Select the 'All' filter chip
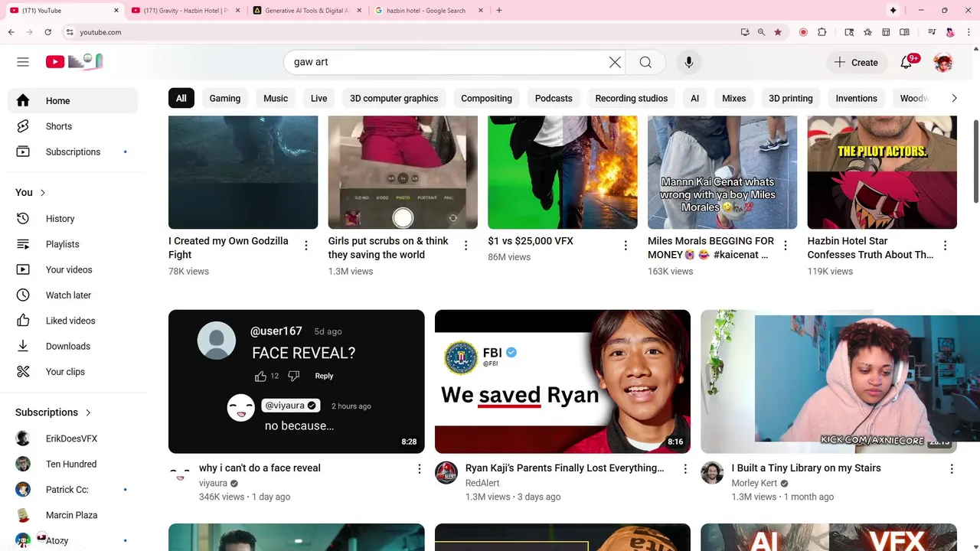Image resolution: width=980 pixels, height=551 pixels. tap(181, 98)
